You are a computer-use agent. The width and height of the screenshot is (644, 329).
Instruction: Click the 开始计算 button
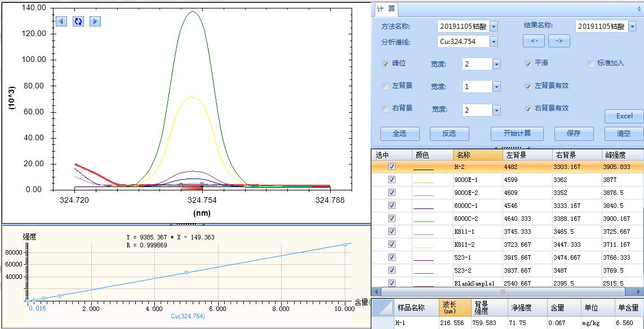517,134
